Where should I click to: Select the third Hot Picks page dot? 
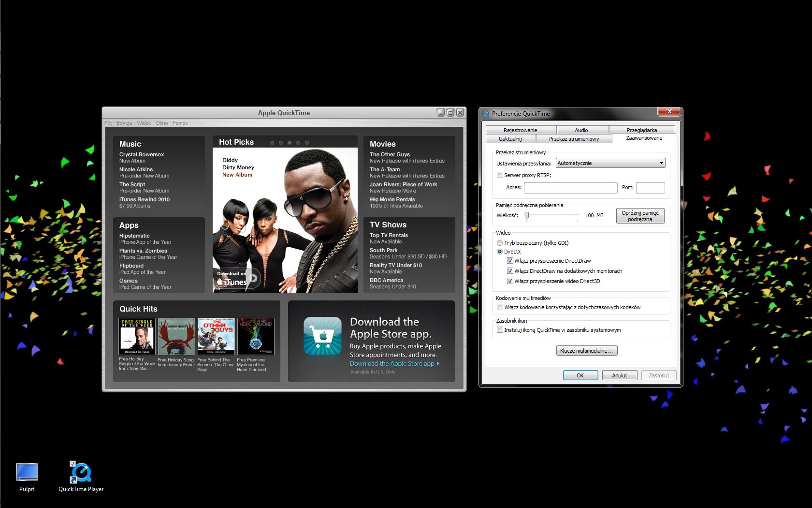(x=290, y=143)
